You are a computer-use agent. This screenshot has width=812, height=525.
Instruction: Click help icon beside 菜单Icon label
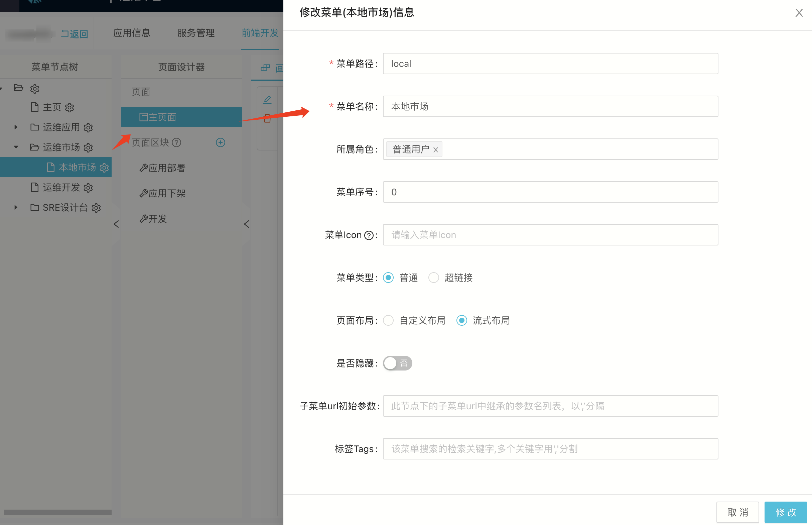point(369,235)
